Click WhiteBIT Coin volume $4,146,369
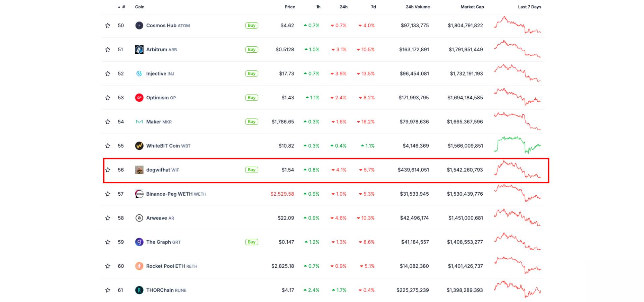 pos(416,146)
